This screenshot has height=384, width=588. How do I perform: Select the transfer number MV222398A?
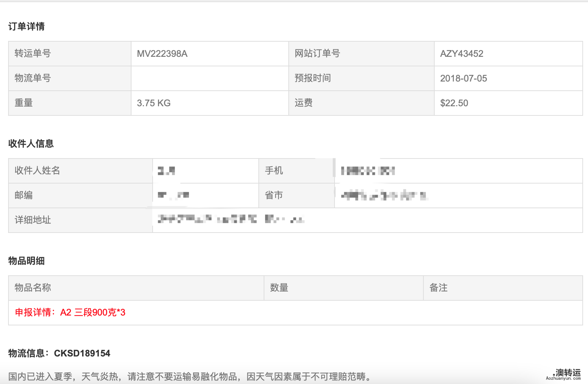pyautogui.click(x=162, y=54)
